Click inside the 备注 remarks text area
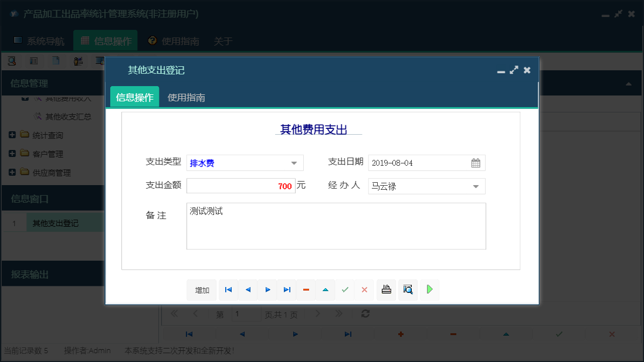 point(336,226)
